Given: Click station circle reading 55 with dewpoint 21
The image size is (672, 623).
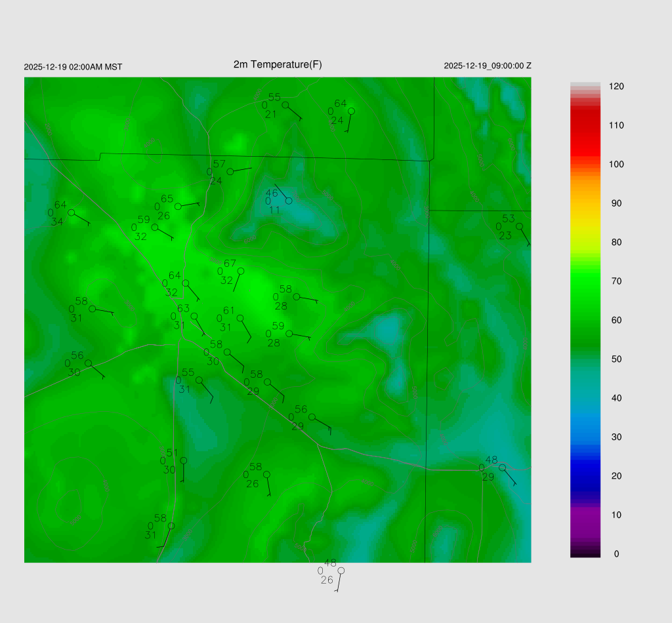Looking at the screenshot, I should (x=285, y=105).
